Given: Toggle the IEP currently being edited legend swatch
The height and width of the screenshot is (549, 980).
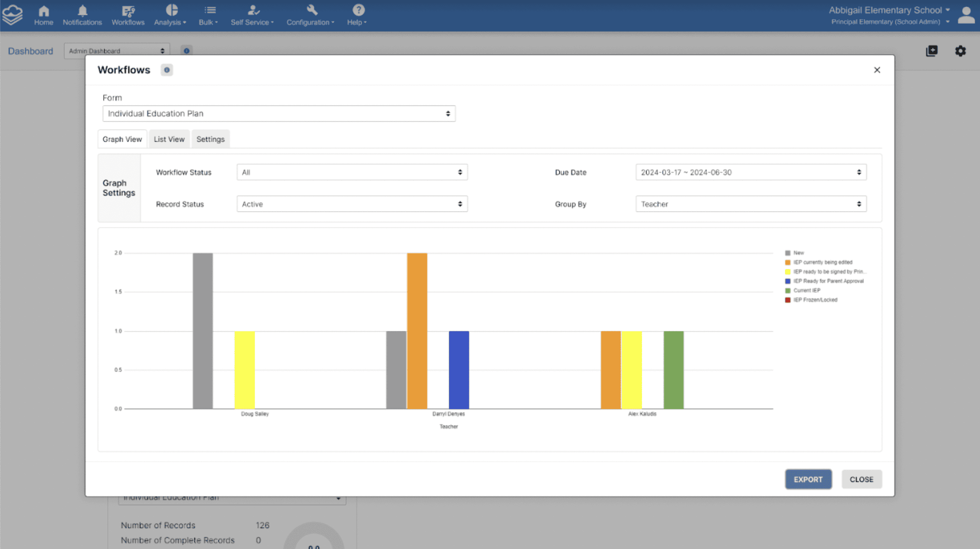Looking at the screenshot, I should click(x=788, y=262).
